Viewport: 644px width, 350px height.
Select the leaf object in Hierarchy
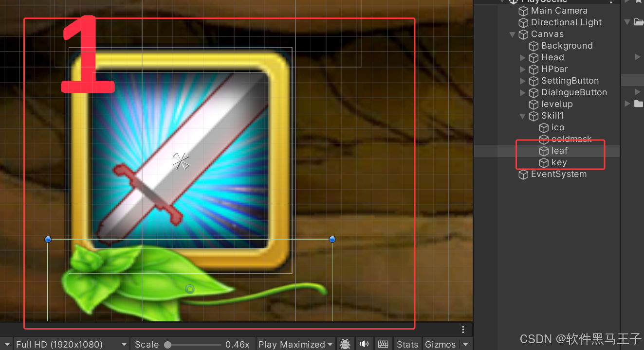(x=547, y=151)
